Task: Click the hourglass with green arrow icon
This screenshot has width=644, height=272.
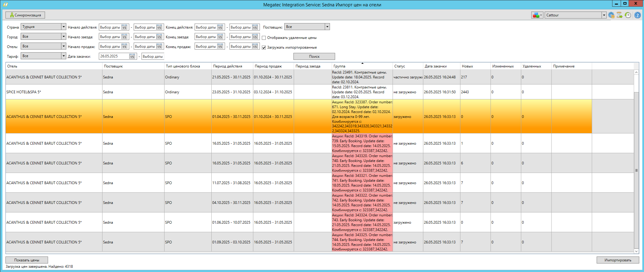Action: pyautogui.click(x=619, y=15)
